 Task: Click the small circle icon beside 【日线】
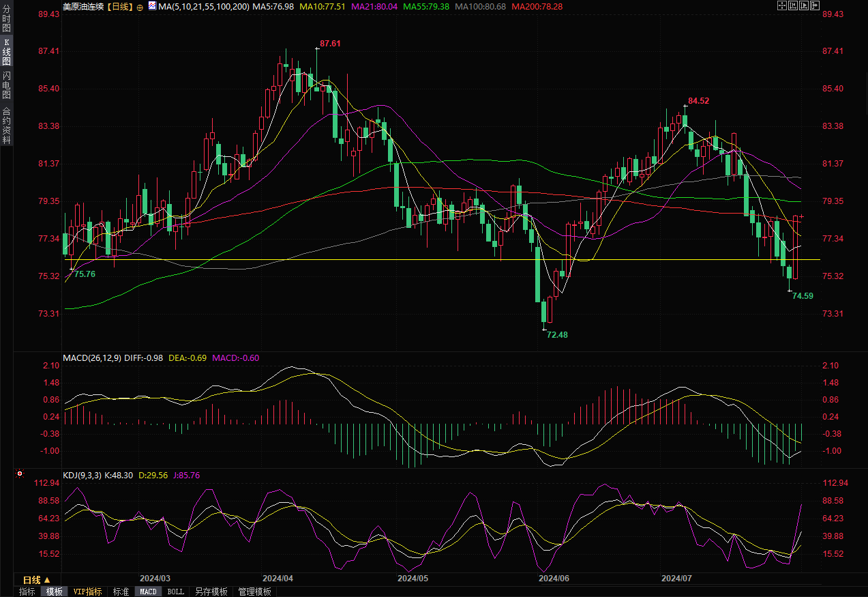click(x=140, y=6)
